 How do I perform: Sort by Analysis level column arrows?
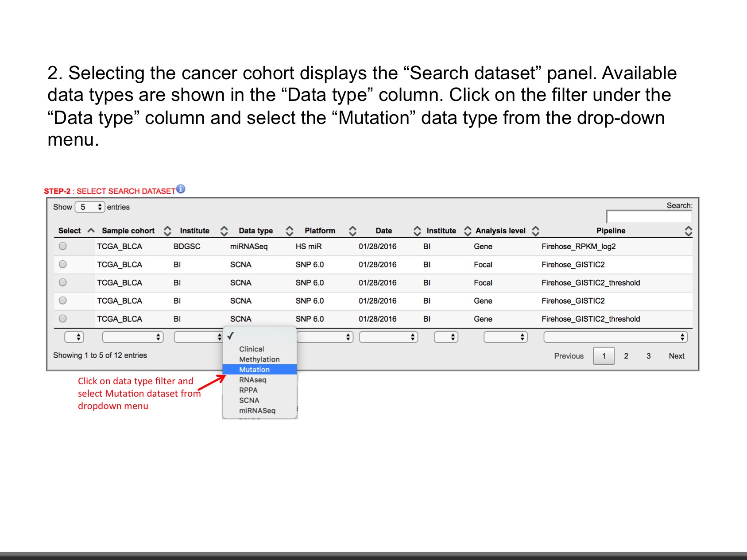click(x=535, y=231)
